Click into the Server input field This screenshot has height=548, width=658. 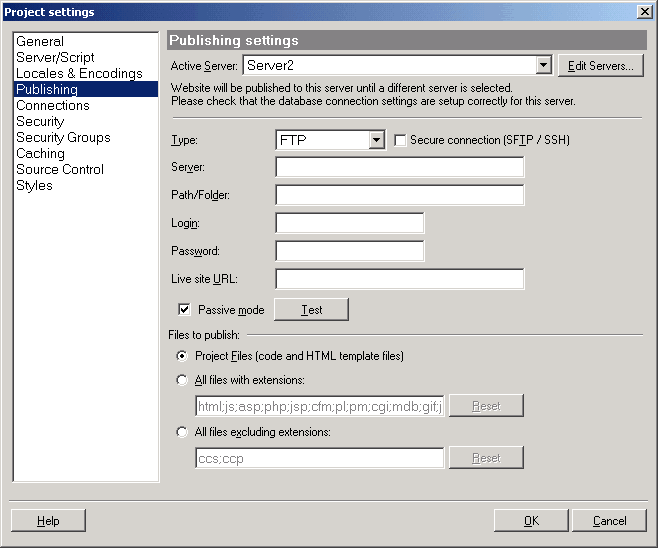click(x=400, y=167)
